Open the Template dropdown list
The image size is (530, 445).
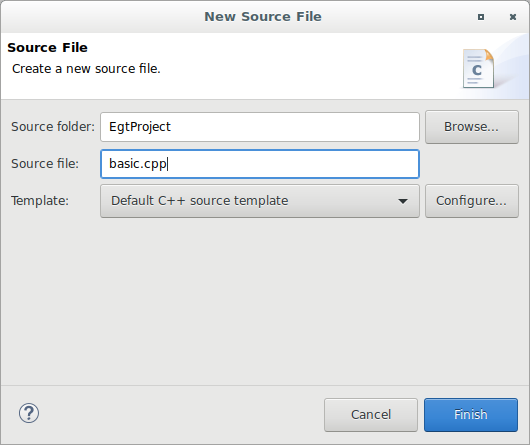click(260, 201)
